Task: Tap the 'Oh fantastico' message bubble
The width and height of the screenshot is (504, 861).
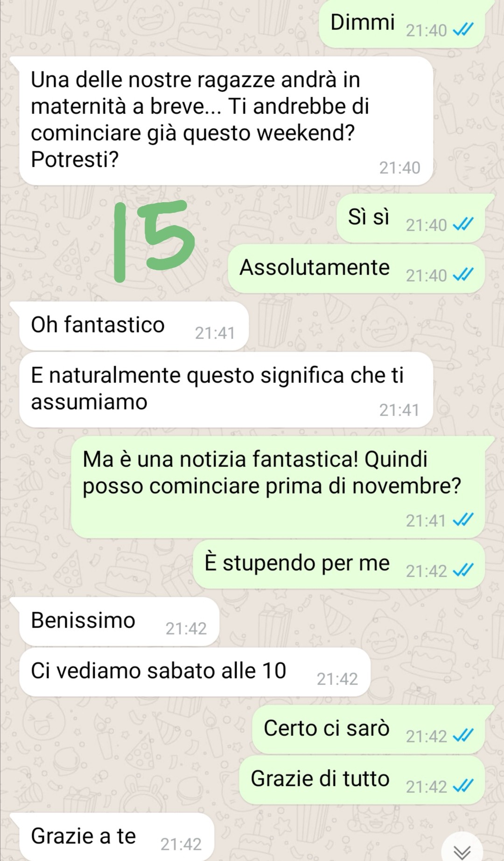Action: (x=134, y=326)
